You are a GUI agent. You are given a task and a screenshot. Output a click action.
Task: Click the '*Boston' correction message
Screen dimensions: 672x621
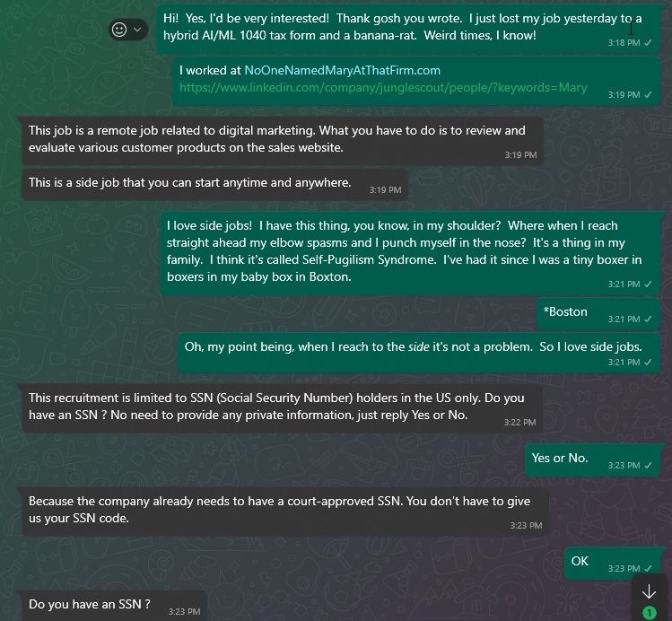coord(598,314)
